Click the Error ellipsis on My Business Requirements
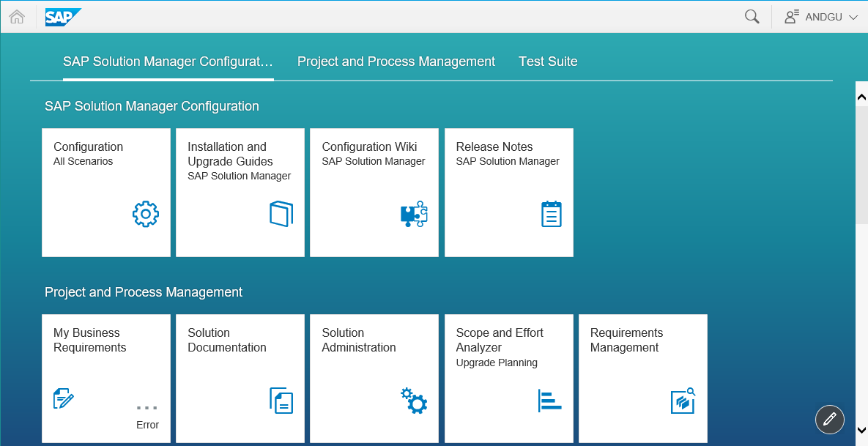The width and height of the screenshot is (868, 446). [x=147, y=408]
